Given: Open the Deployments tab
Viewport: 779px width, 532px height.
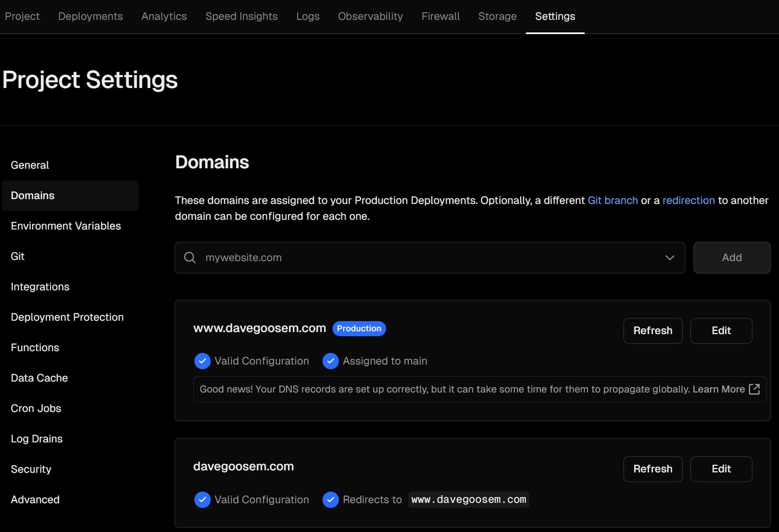Looking at the screenshot, I should 90,16.
